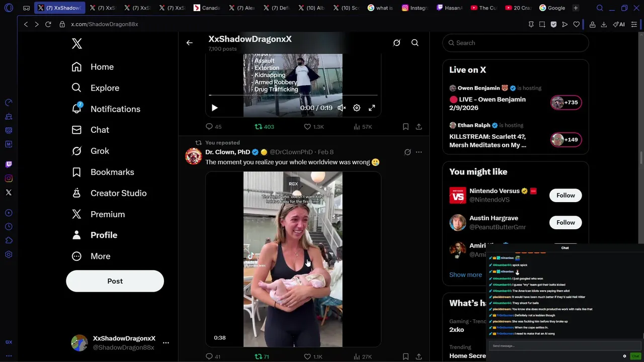Search this profile's posts with magnifier icon
Screen dimensions: 644x362
tap(415, 43)
